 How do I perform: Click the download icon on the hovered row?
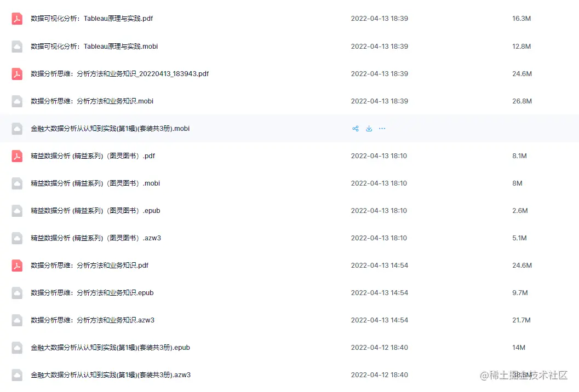click(369, 129)
